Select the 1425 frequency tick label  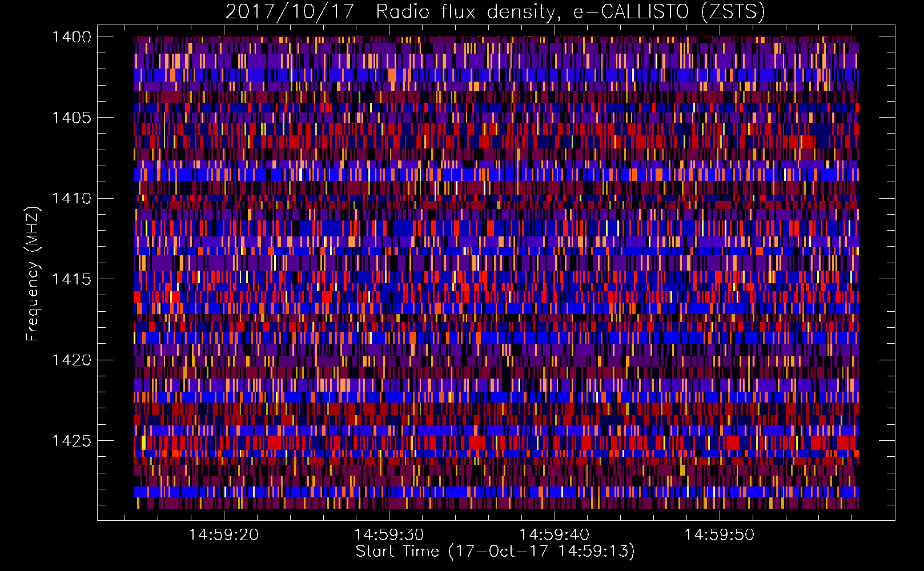[71, 441]
